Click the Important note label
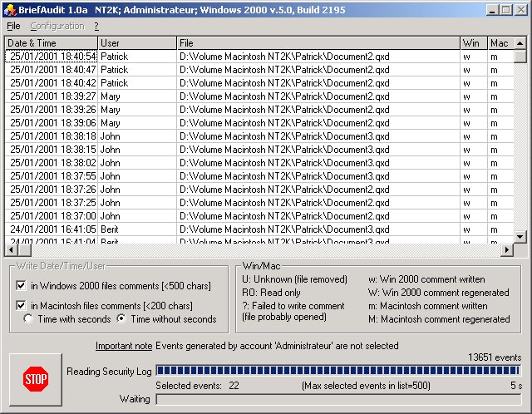This screenshot has width=532, height=414. pos(123,346)
